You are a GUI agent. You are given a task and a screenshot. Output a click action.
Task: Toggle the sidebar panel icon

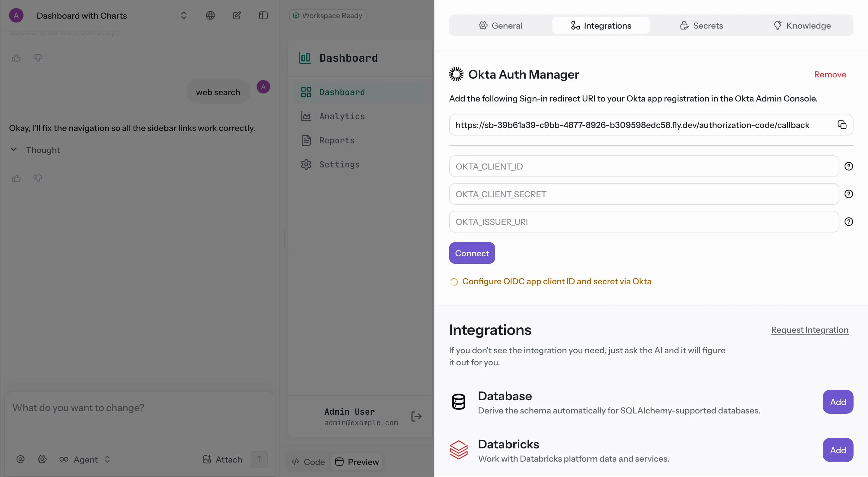pyautogui.click(x=263, y=15)
